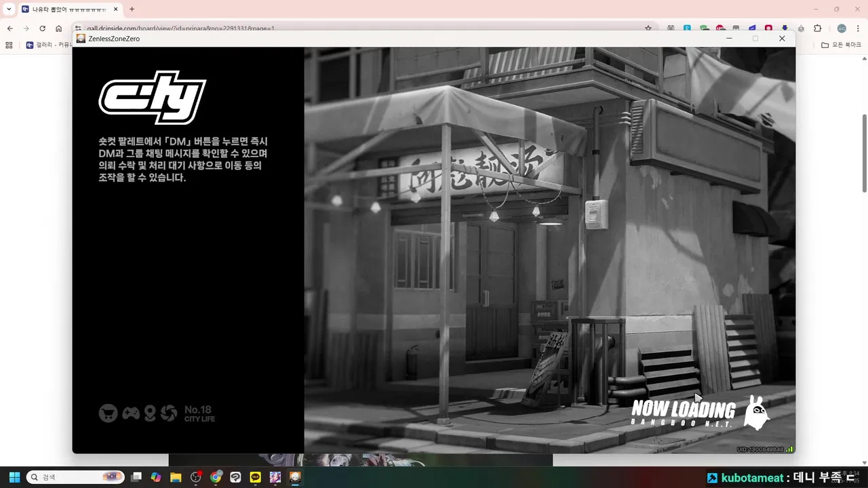Reload the page in Chrome
Screen dimensions: 868x488
click(42, 28)
